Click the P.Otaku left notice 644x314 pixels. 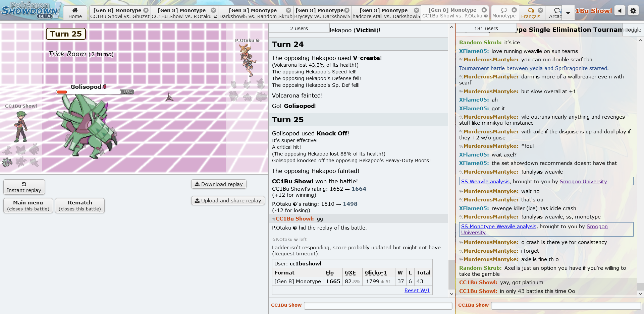coord(289,239)
